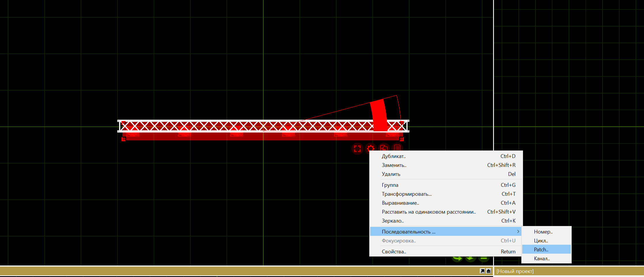Select Номер.. in the submenu
Image resolution: width=644 pixels, height=277 pixels.
tap(546, 232)
